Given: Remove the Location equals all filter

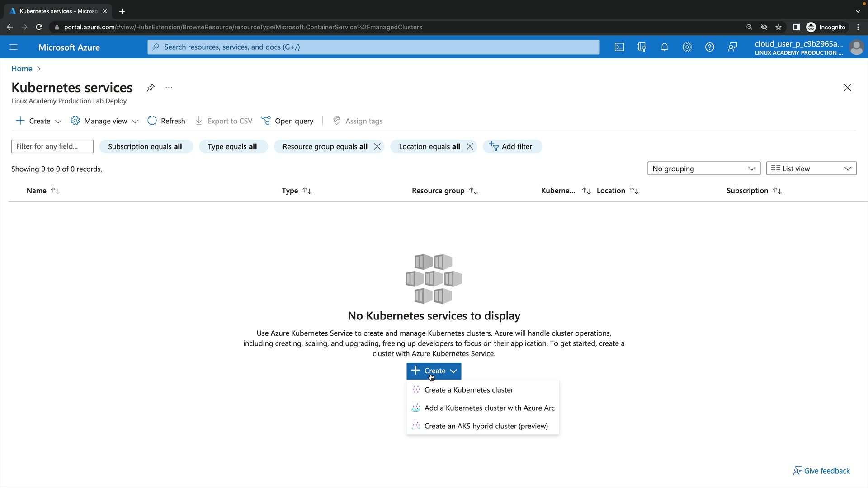Looking at the screenshot, I should pyautogui.click(x=470, y=146).
